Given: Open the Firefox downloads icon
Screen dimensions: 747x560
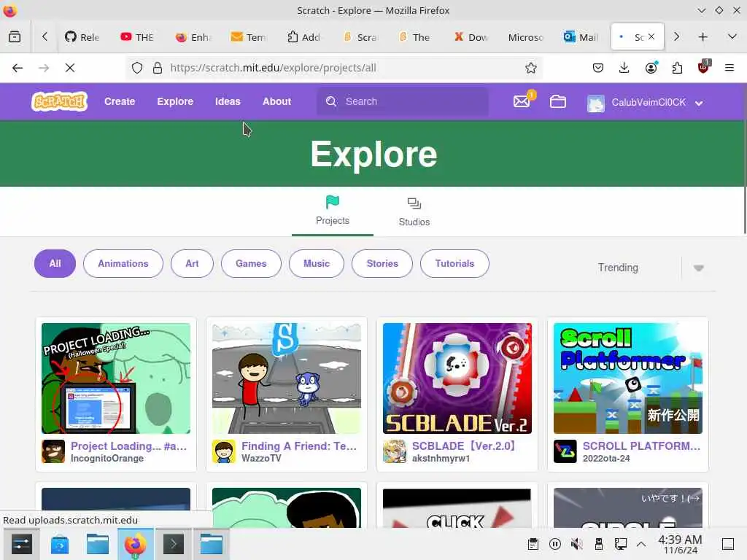Looking at the screenshot, I should click(624, 68).
